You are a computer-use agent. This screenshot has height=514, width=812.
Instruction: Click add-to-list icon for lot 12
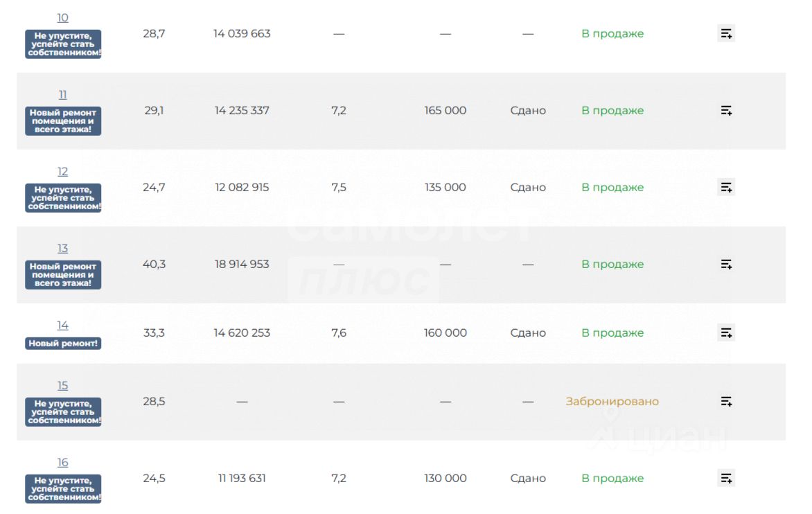[725, 187]
